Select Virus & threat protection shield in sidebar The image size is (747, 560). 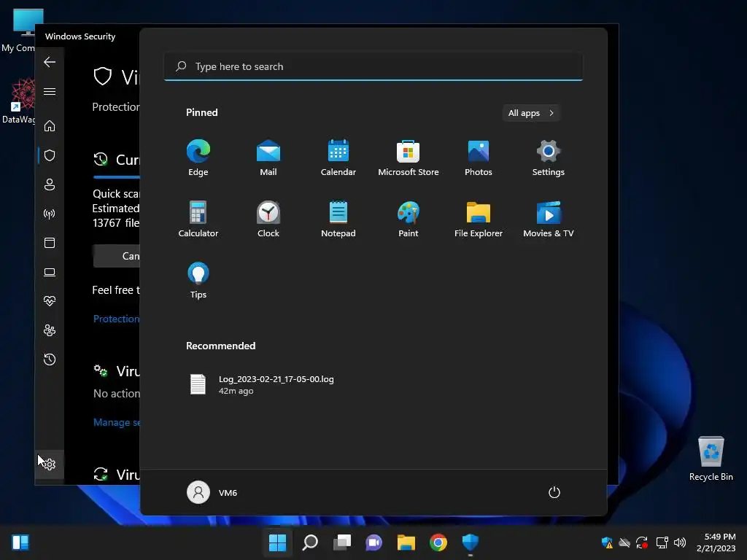coord(50,155)
